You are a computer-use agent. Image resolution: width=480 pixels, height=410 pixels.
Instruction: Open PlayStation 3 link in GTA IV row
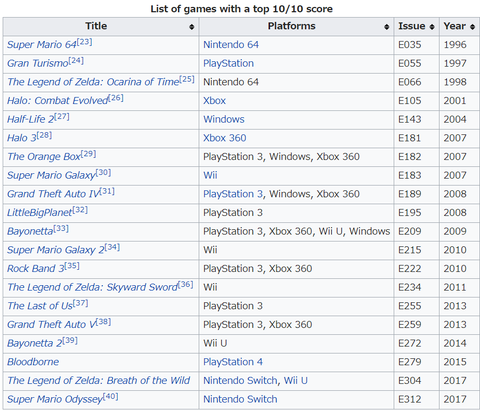click(x=233, y=194)
